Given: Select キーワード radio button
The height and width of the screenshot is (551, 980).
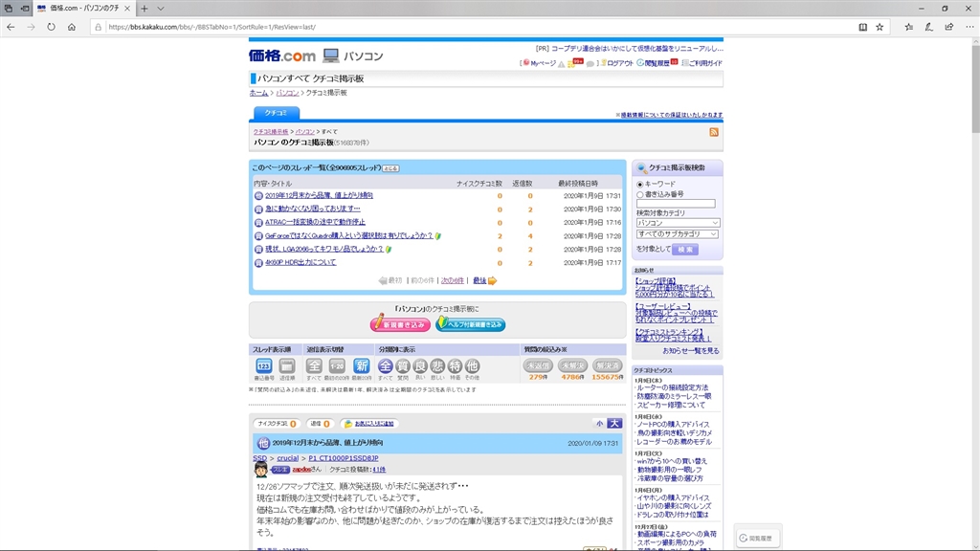Looking at the screenshot, I should pos(640,185).
